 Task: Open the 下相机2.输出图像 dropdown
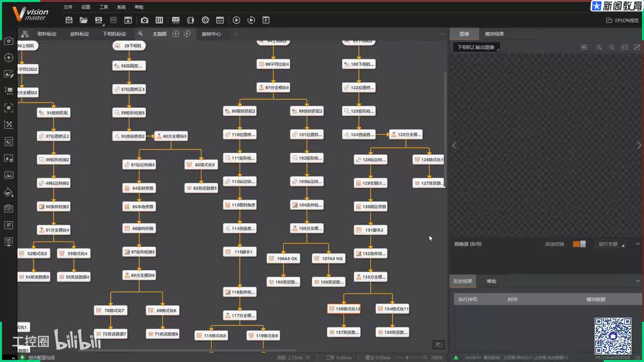477,47
